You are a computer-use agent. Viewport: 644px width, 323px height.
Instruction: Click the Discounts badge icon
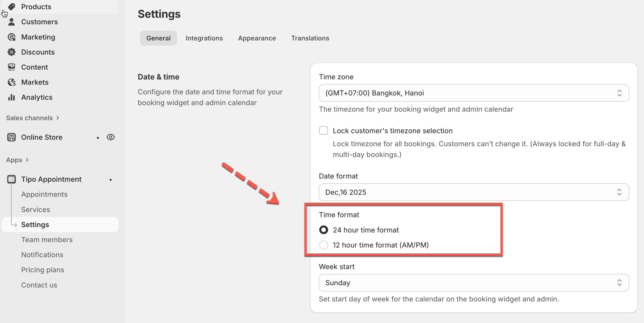(11, 52)
